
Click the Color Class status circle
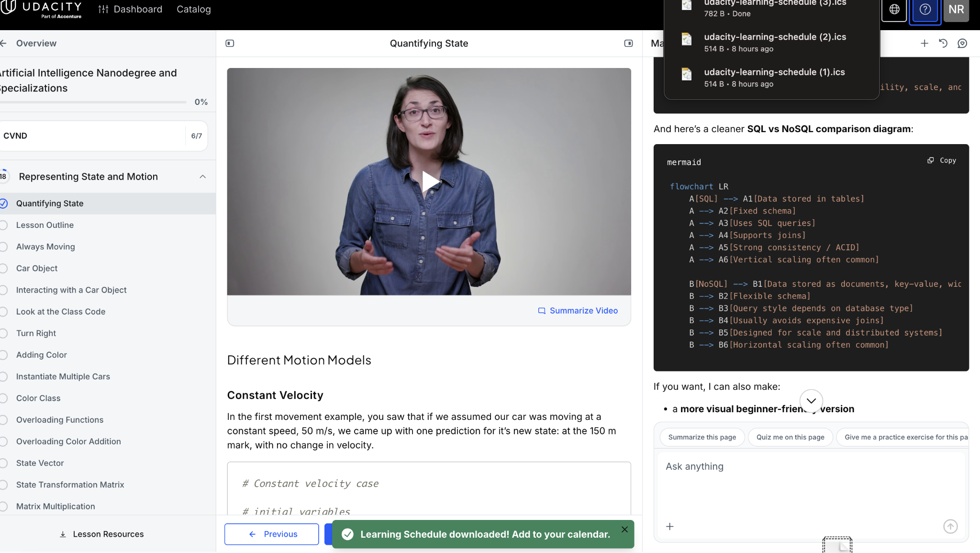[3, 398]
